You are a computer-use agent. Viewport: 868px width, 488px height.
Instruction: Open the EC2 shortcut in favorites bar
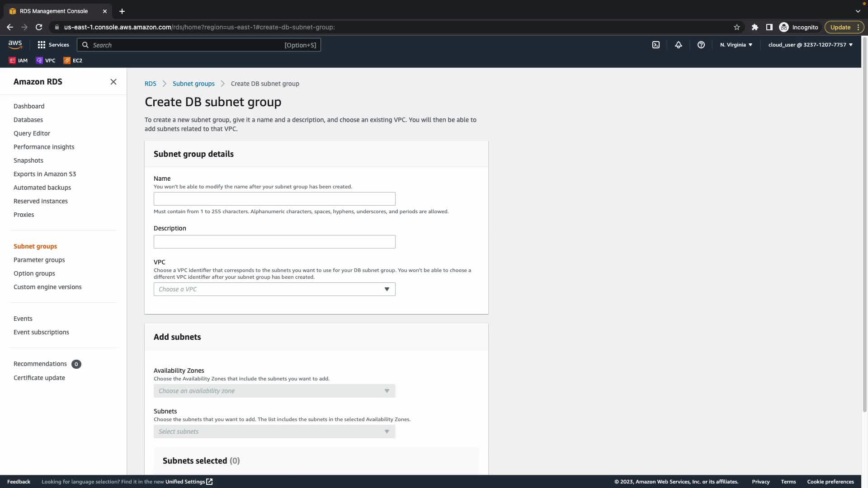[73, 61]
